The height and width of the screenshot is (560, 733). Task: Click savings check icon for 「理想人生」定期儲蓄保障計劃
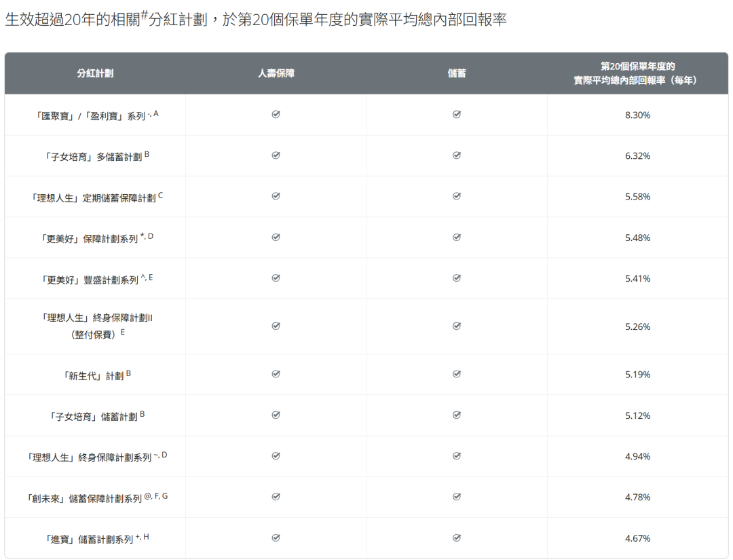457,196
